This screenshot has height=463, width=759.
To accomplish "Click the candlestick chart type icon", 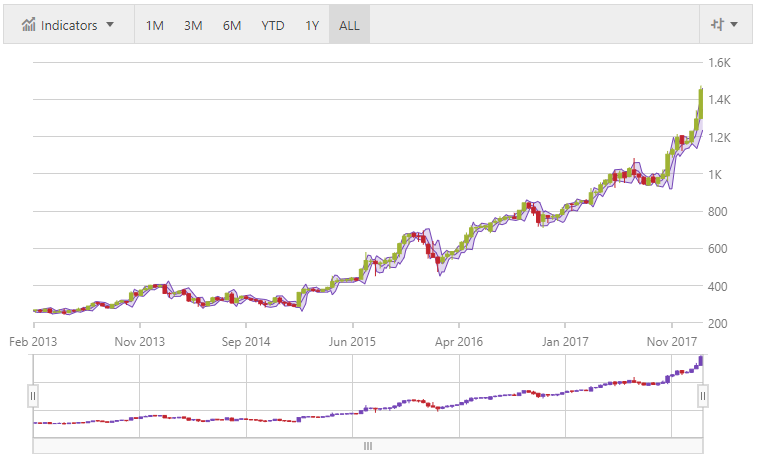I will [x=717, y=24].
